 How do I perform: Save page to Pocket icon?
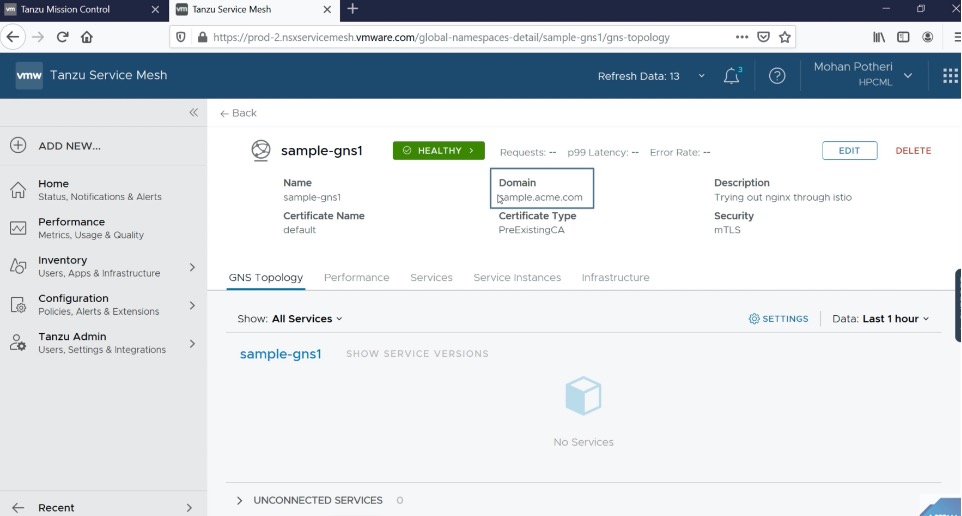tap(763, 37)
